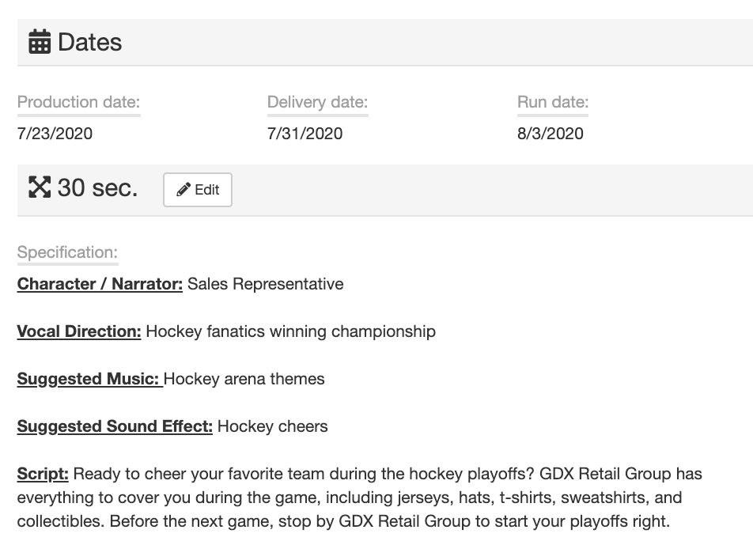Select the Sales Representative text
Image resolution: width=753 pixels, height=560 pixels.
tap(265, 284)
